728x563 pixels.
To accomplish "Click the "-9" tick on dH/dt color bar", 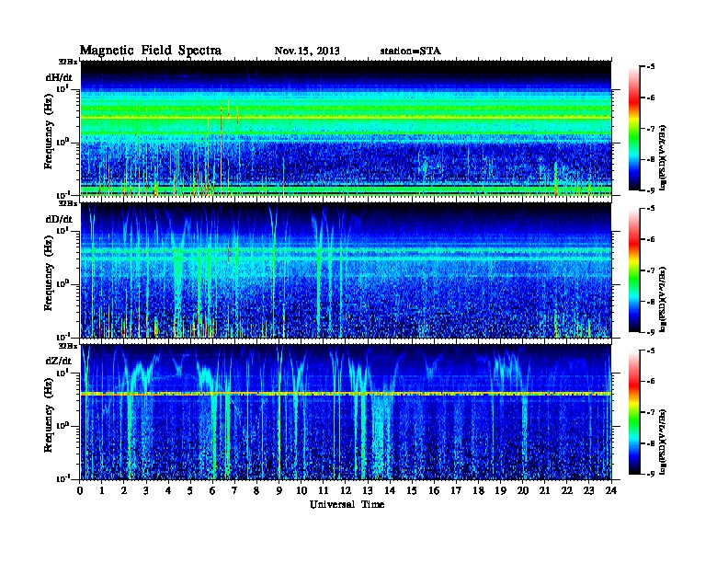I will point(651,190).
